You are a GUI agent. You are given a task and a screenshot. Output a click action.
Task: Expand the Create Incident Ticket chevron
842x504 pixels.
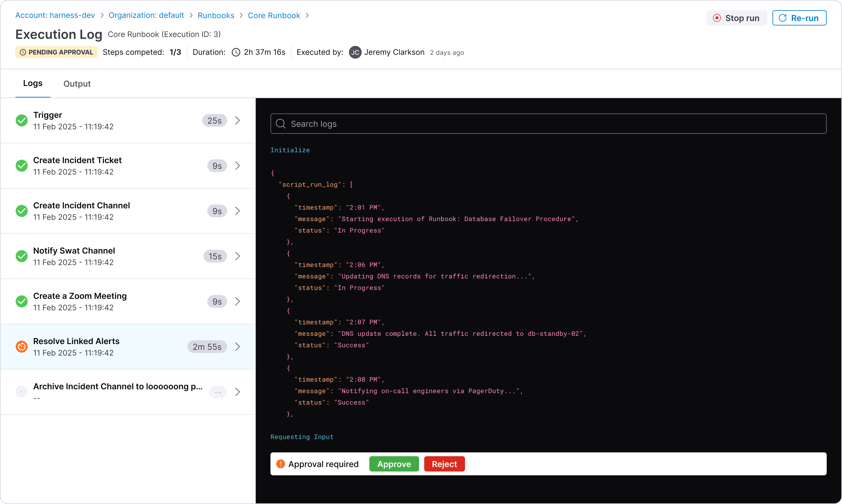pos(238,166)
